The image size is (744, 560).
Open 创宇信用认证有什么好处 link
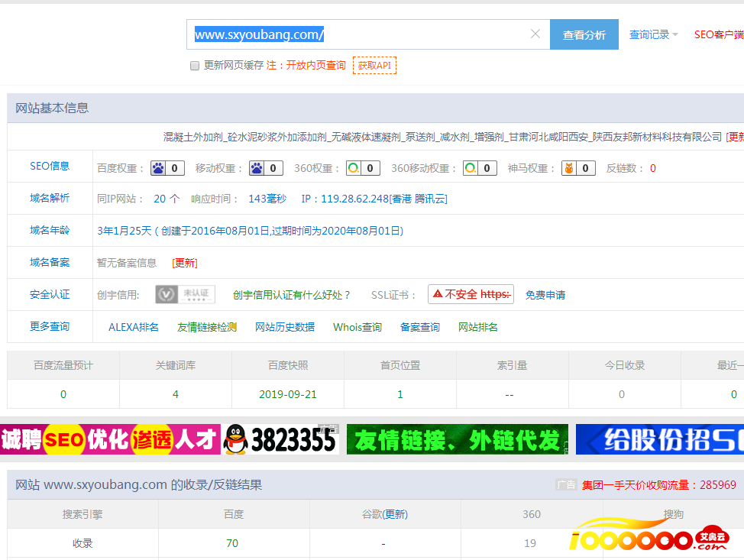[x=291, y=295]
